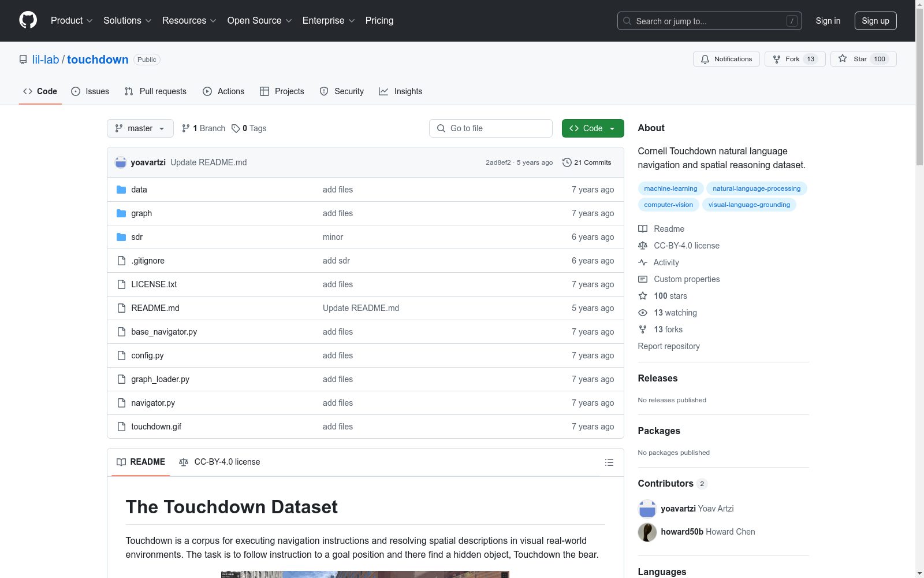Click the Releases heading link
The width and height of the screenshot is (924, 578).
658,378
